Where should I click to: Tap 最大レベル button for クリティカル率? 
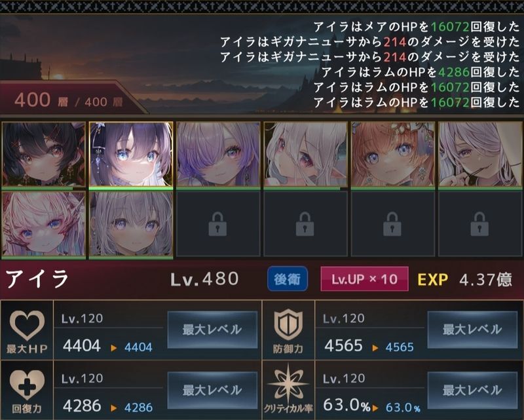(x=472, y=390)
